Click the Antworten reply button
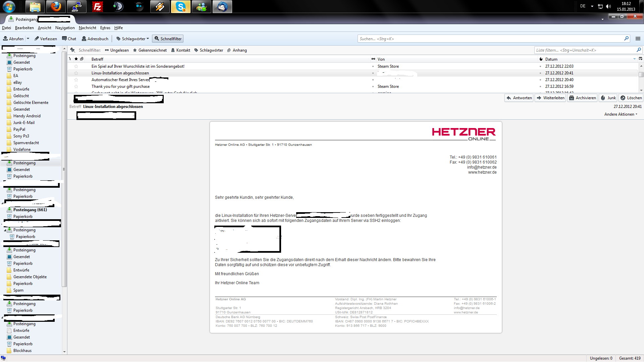The image size is (644, 362). pos(519,98)
